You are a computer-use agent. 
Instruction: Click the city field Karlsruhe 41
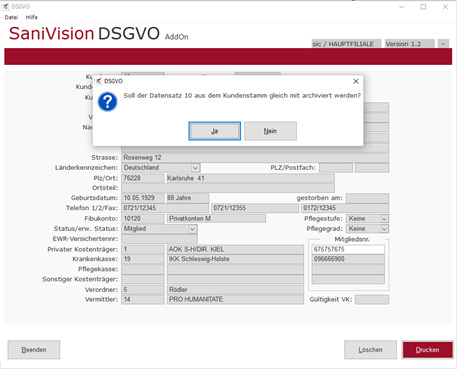(250, 178)
